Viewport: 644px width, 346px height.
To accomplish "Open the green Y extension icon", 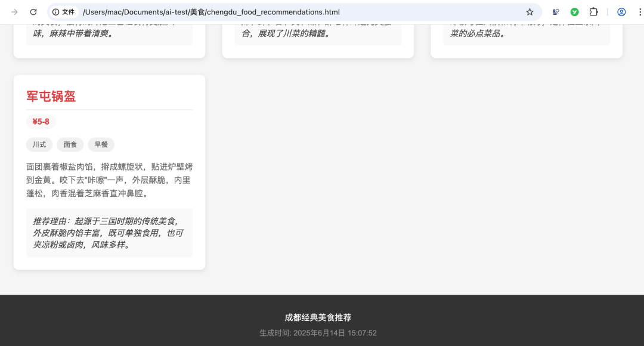I will click(575, 12).
